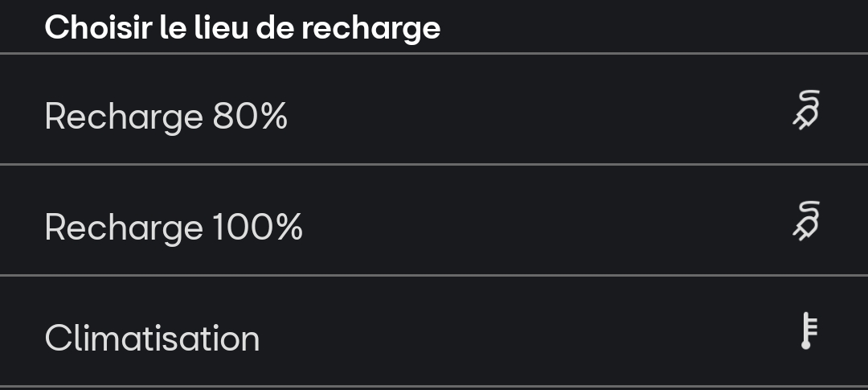Click the cable plug symbol on the 80% row
Image resolution: width=868 pixels, height=390 pixels.
click(806, 110)
